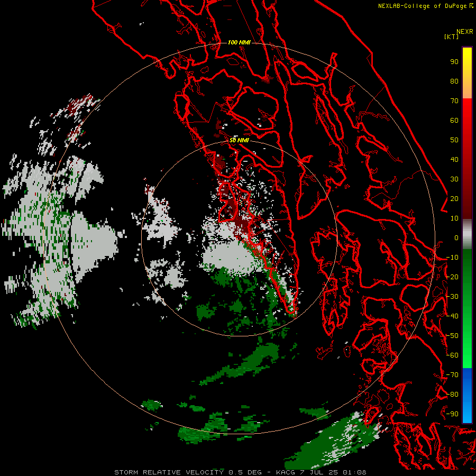Pick the gray zero-velocity color bar segment
Screen dimensions: 476x476
pyautogui.click(x=467, y=234)
